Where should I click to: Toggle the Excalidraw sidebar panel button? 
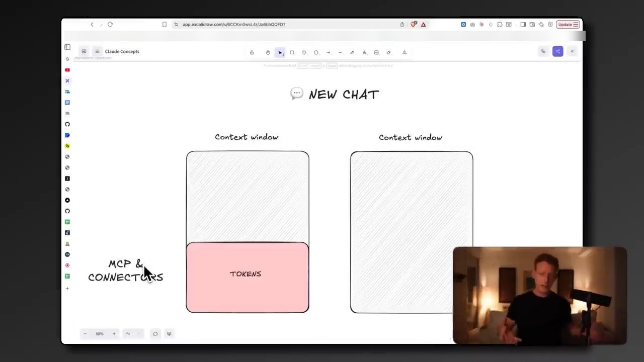pyautogui.click(x=84, y=51)
